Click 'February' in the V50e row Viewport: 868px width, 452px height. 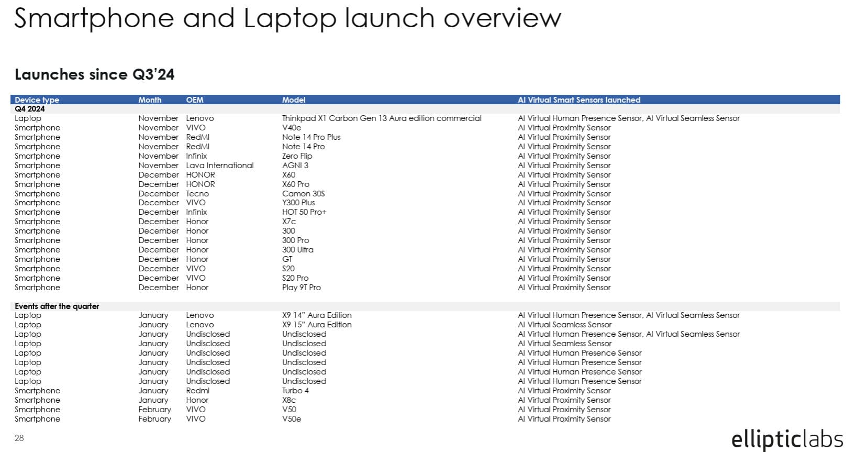point(155,419)
